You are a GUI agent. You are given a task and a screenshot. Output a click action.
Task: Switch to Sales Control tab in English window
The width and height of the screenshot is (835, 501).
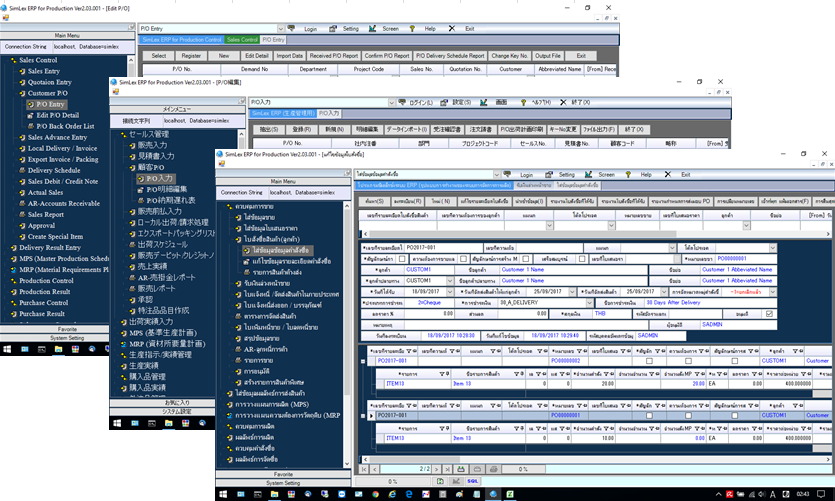coord(242,39)
